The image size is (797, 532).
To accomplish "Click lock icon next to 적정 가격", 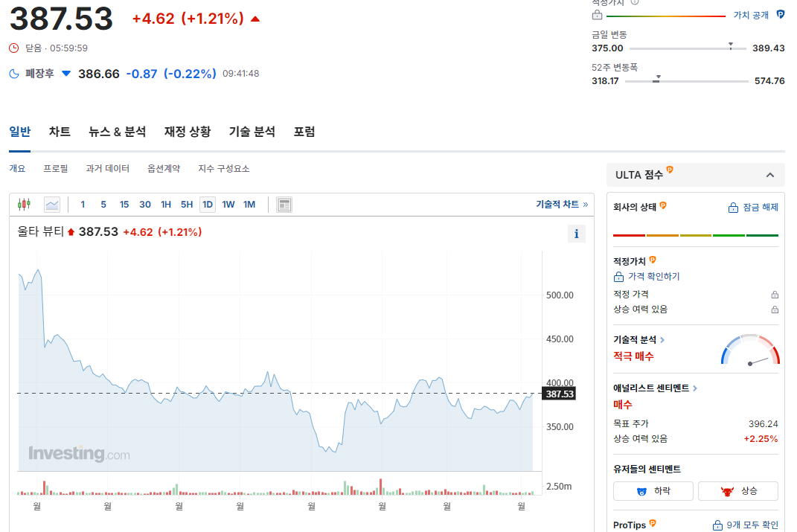I will coord(775,294).
